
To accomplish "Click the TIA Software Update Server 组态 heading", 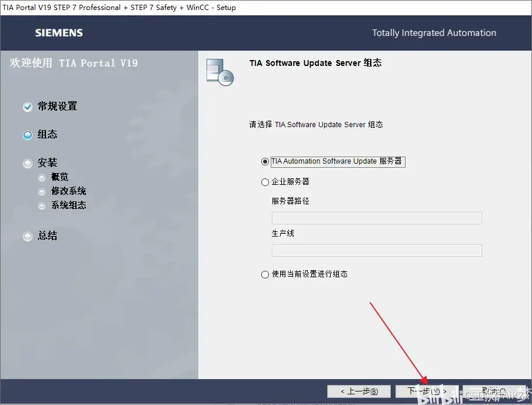I will click(x=315, y=63).
